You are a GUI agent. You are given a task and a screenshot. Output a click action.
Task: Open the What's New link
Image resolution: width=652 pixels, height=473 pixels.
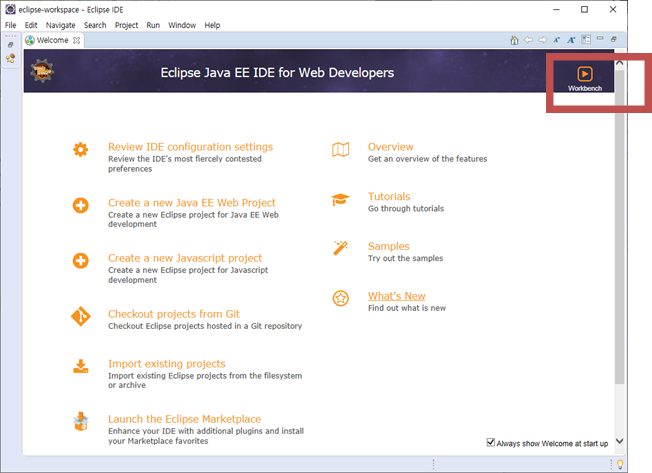(397, 296)
